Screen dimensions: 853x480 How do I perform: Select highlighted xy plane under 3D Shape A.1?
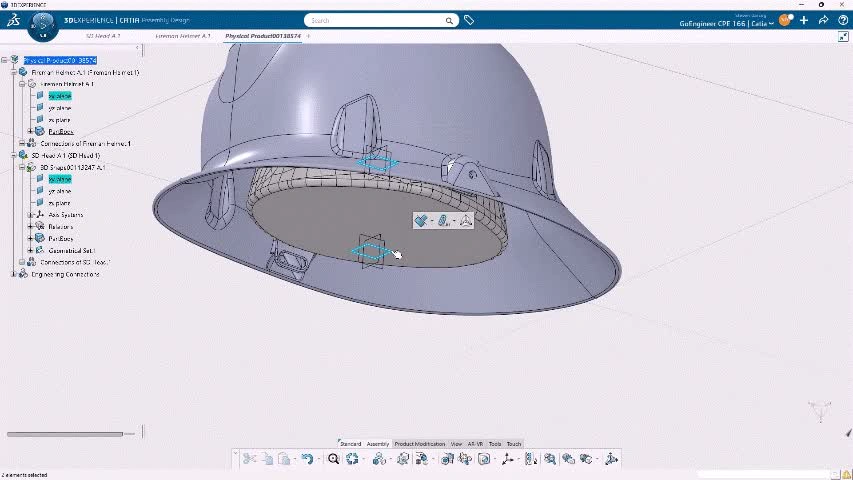point(60,179)
